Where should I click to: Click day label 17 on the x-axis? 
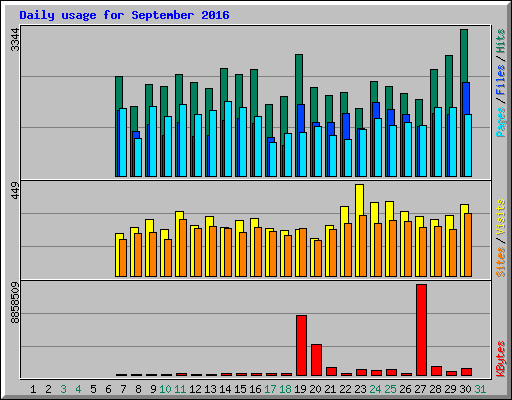270,389
